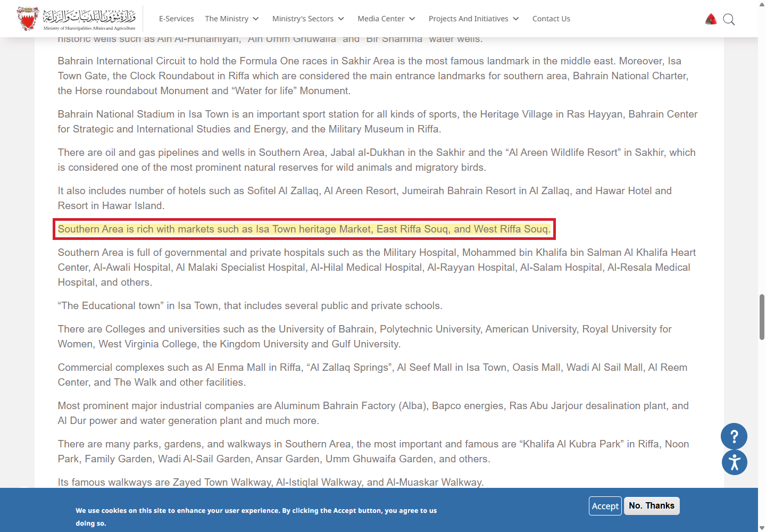This screenshot has width=766, height=532.
Task: Click the scrollbar down arrow
Action: [x=762, y=528]
